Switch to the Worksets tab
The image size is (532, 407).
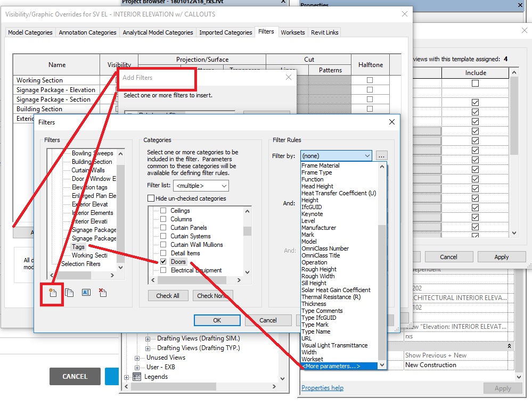click(x=293, y=32)
